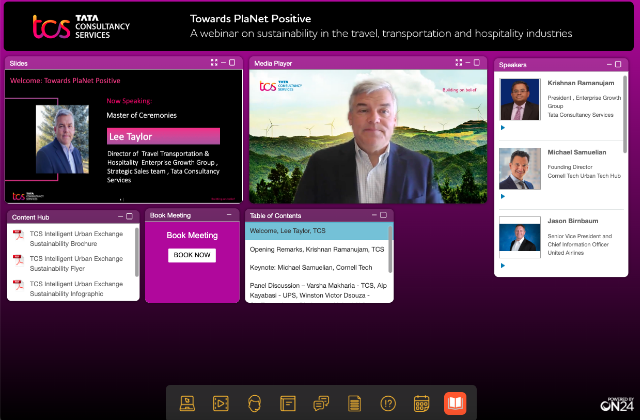Expand Krishnan Ramanujam's bio arrow
Screen dimensions: 640x420
[503, 128]
